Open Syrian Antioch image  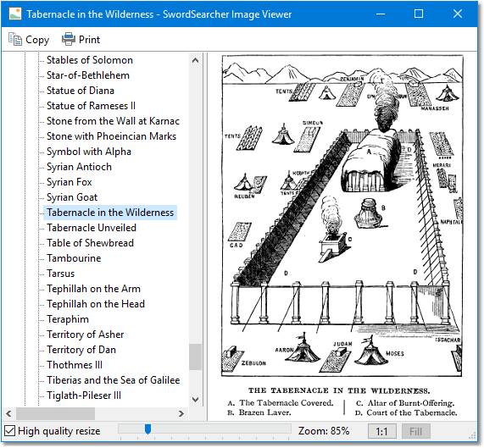(x=79, y=167)
